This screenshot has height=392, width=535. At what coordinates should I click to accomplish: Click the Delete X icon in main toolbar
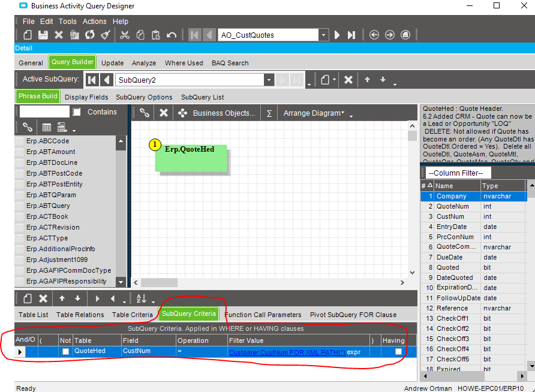(59, 35)
